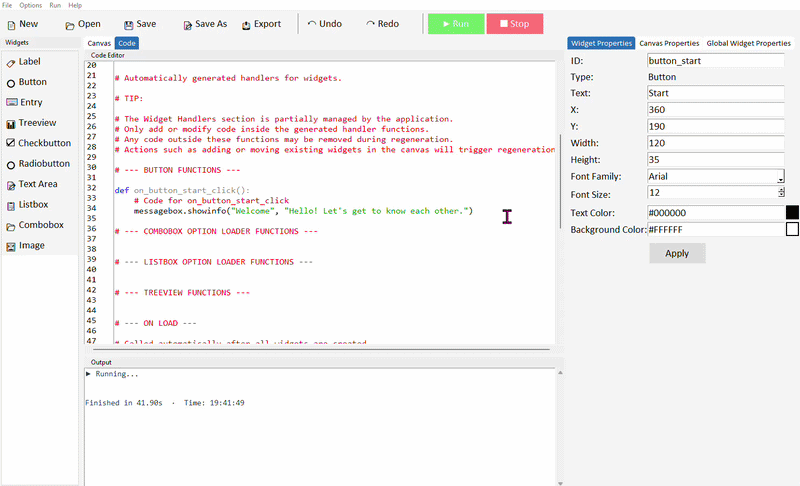Undo the last action

(312, 24)
